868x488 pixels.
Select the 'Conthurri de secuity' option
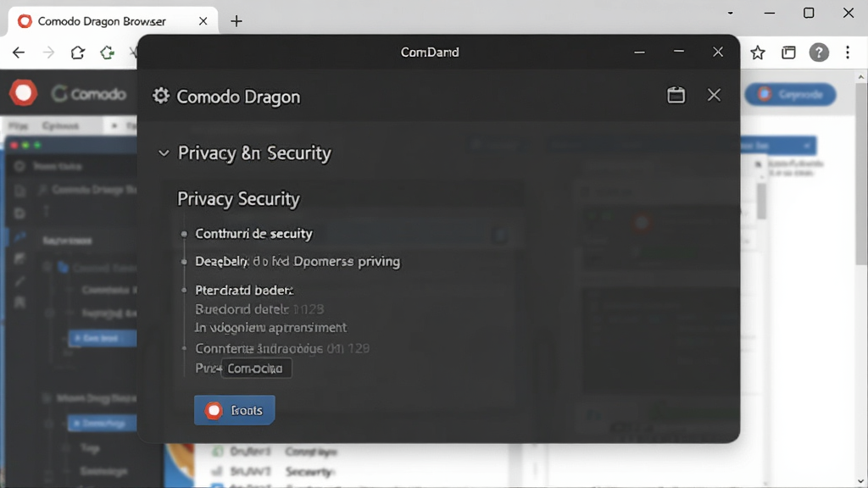pos(253,234)
